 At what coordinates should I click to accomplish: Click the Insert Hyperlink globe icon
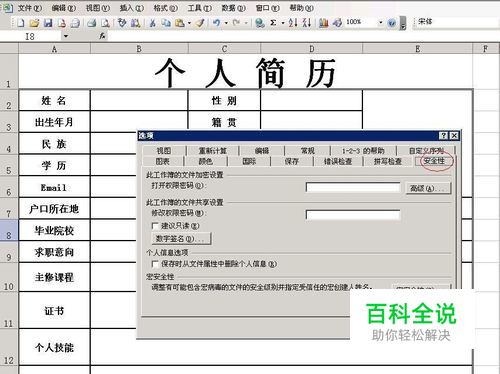pos(260,23)
